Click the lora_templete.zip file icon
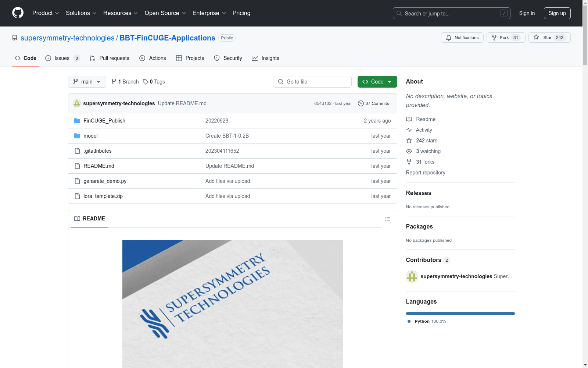Viewport: 588px width, 368px height. [77, 196]
